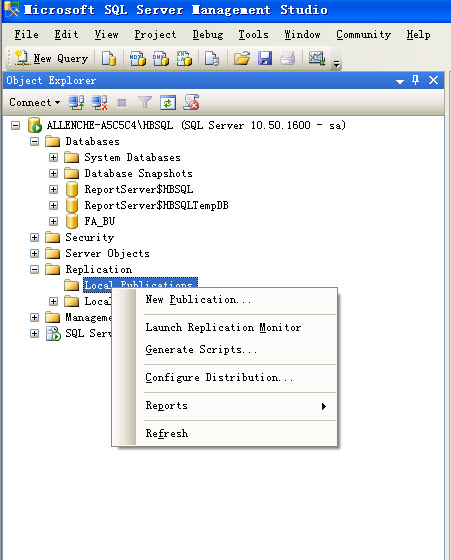Select the Server Objects tree item
Viewport: 451px width, 560px height.
107,254
